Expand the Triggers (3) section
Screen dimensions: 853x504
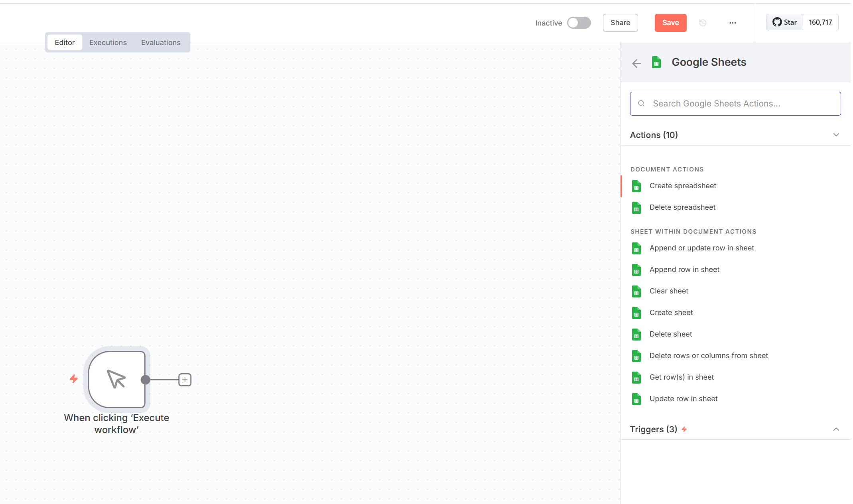[836, 429]
